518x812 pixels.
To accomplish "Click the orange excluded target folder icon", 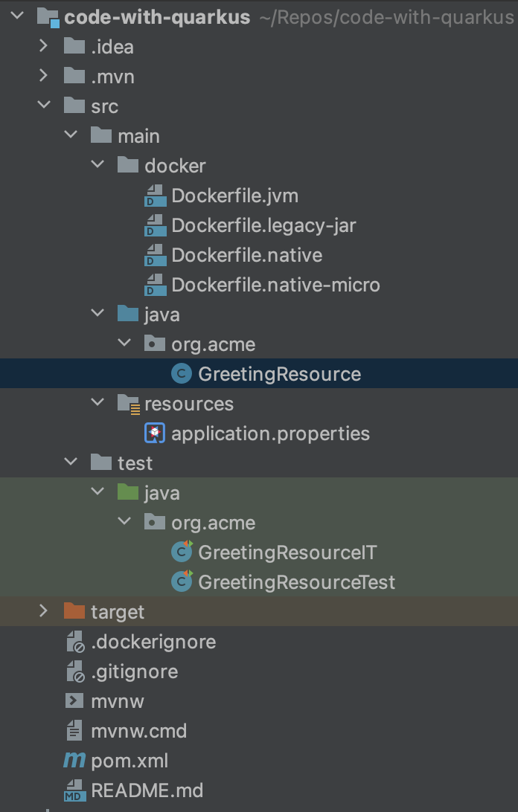I will (x=74, y=611).
